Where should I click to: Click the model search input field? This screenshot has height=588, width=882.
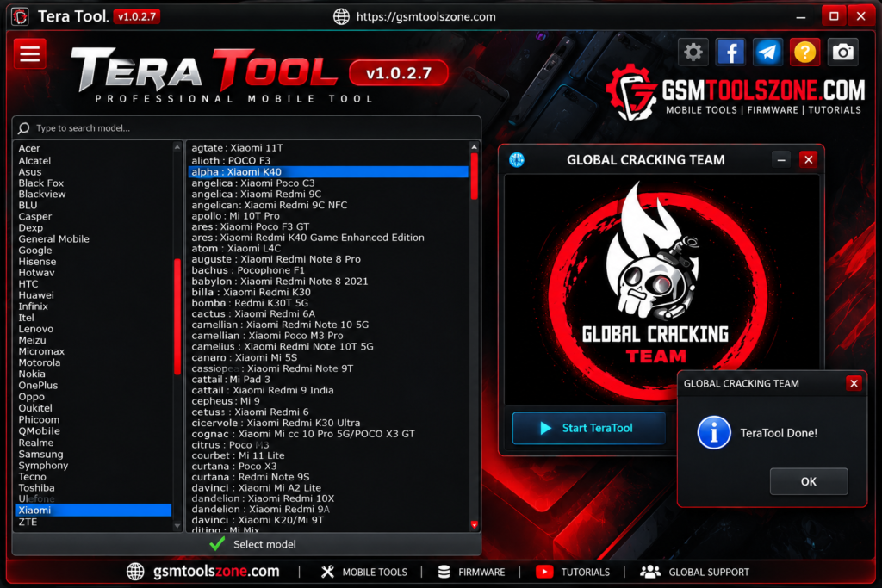246,128
